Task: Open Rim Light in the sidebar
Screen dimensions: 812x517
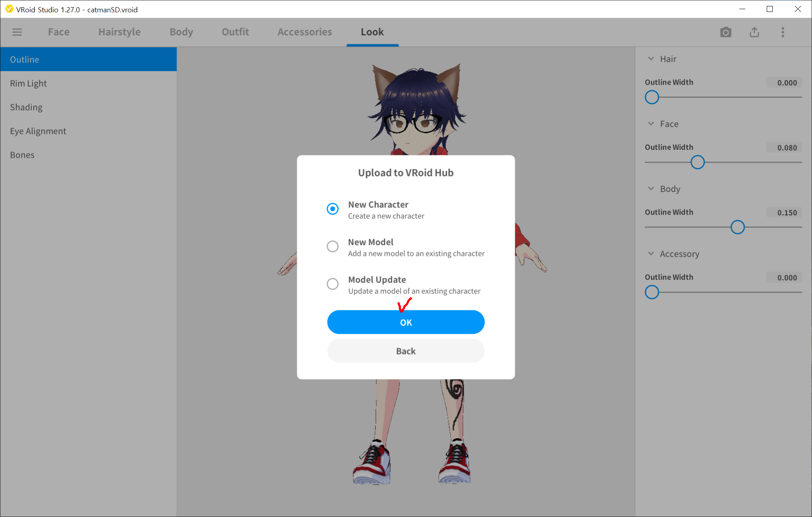Action: coord(28,83)
